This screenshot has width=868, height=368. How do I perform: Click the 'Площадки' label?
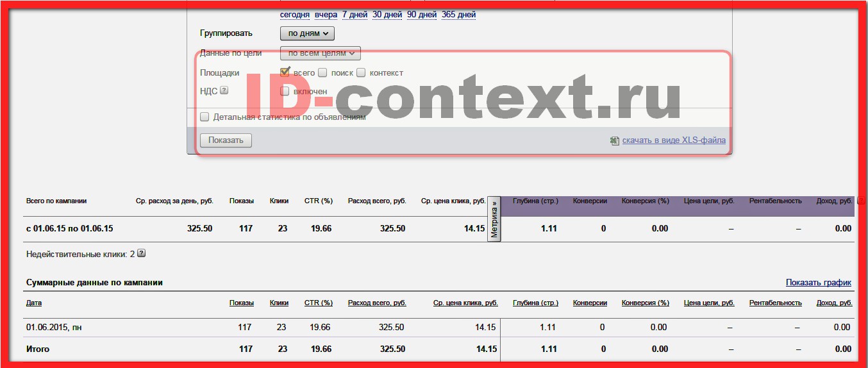[x=220, y=72]
